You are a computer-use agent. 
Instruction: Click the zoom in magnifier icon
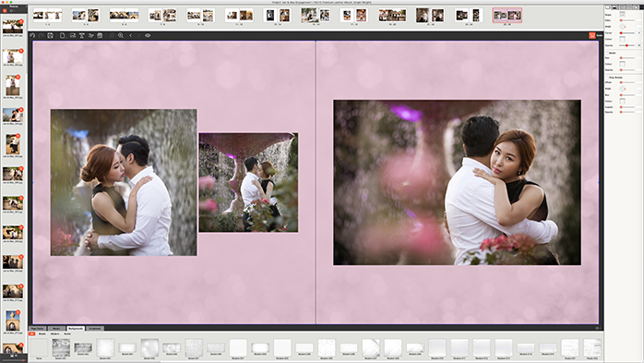click(121, 36)
